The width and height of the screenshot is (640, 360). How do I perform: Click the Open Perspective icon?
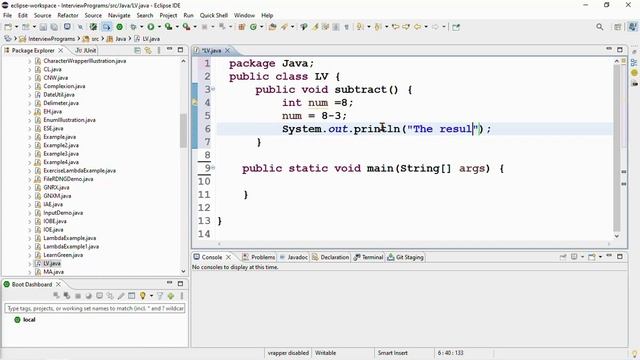point(618,27)
